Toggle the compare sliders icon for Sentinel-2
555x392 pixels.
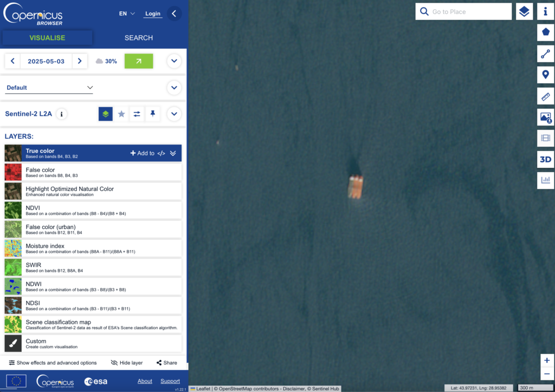tap(137, 114)
